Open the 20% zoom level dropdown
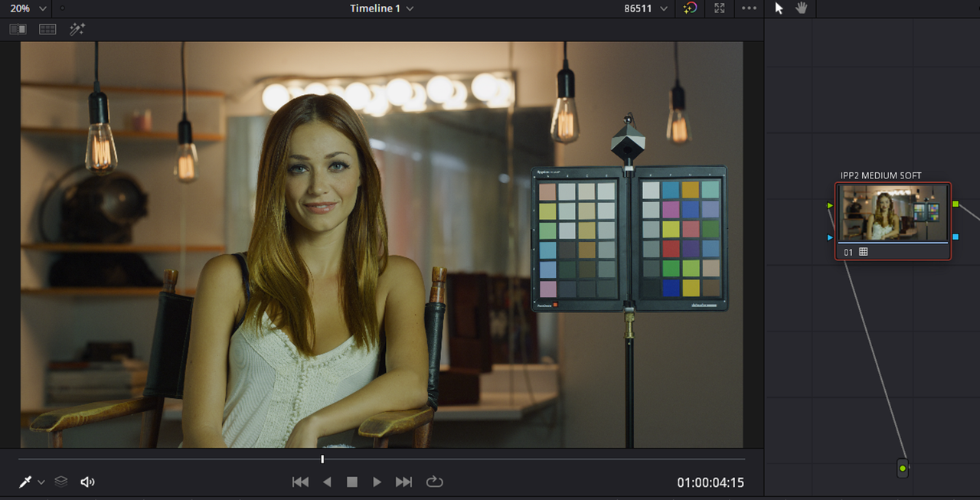The width and height of the screenshot is (980, 500). 28,8
